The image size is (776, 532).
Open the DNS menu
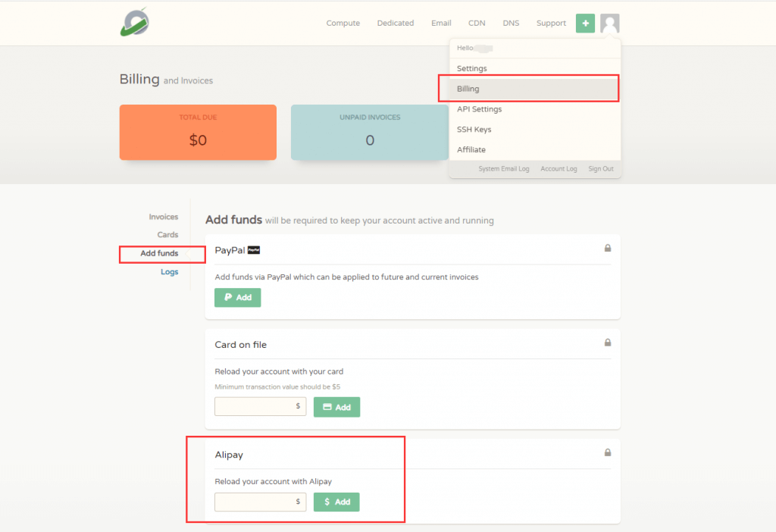pyautogui.click(x=511, y=23)
